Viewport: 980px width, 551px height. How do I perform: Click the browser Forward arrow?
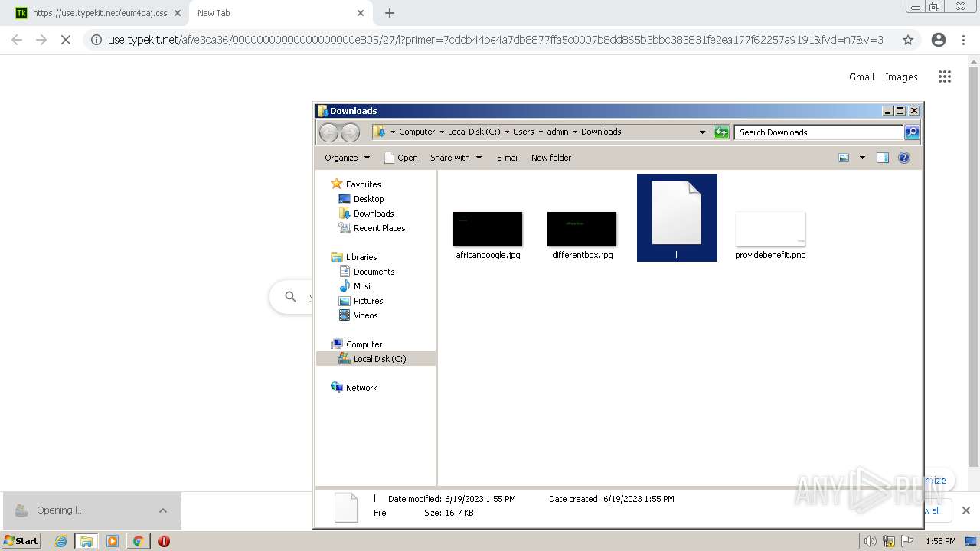41,40
